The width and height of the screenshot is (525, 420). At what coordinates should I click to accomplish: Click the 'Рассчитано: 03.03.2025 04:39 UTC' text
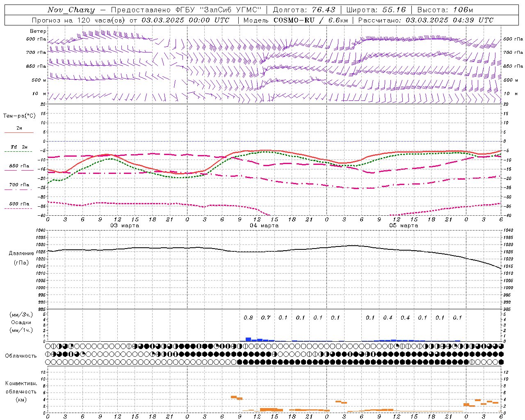point(426,20)
